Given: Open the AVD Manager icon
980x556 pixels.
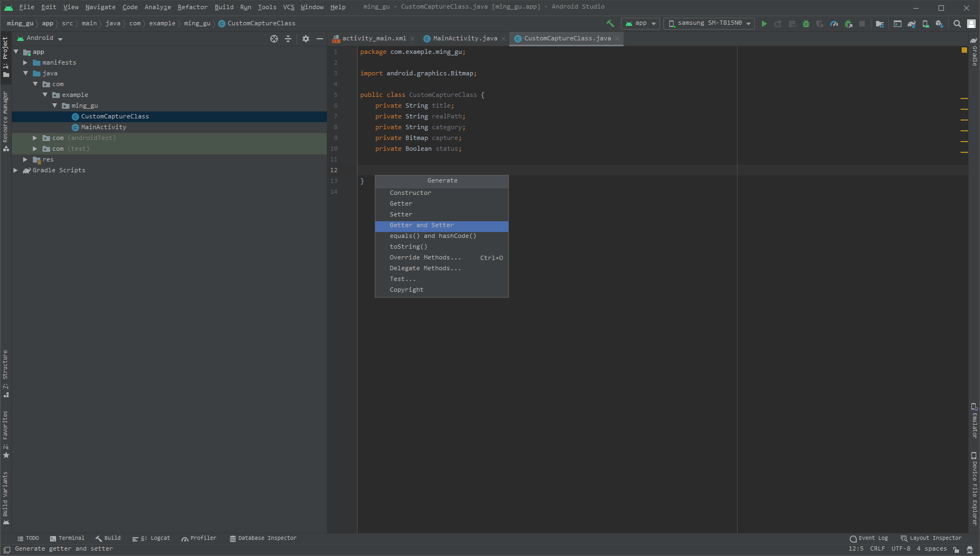Looking at the screenshot, I should tap(926, 24).
